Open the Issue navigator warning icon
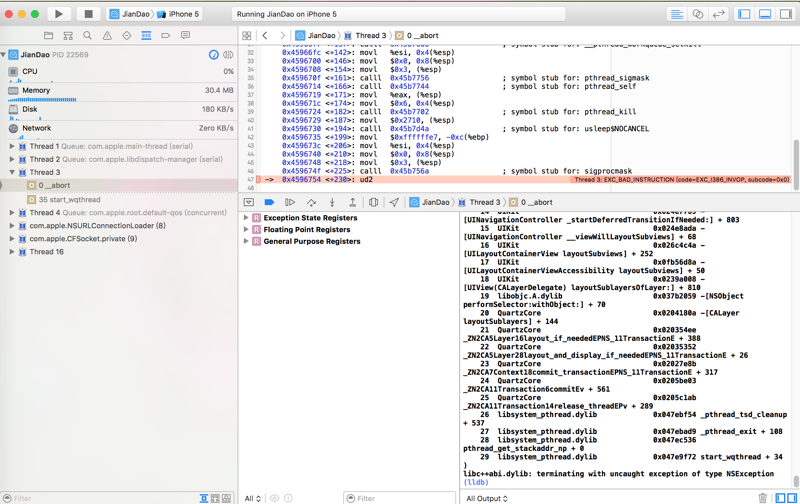This screenshot has height=504, width=800. 107,35
